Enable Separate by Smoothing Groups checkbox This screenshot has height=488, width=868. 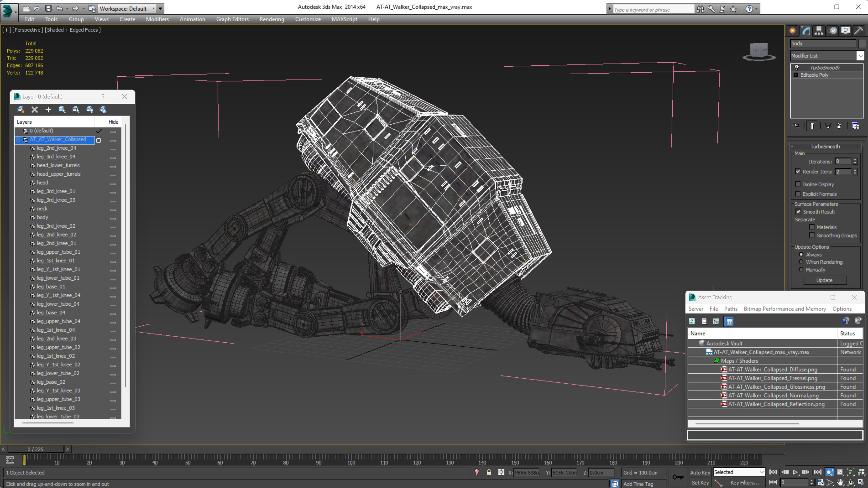click(x=812, y=235)
